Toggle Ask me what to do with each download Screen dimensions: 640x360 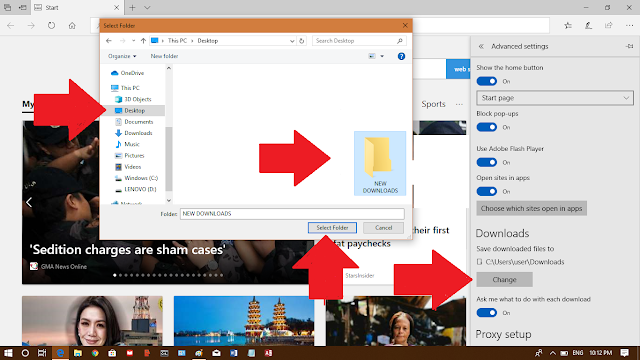point(487,313)
